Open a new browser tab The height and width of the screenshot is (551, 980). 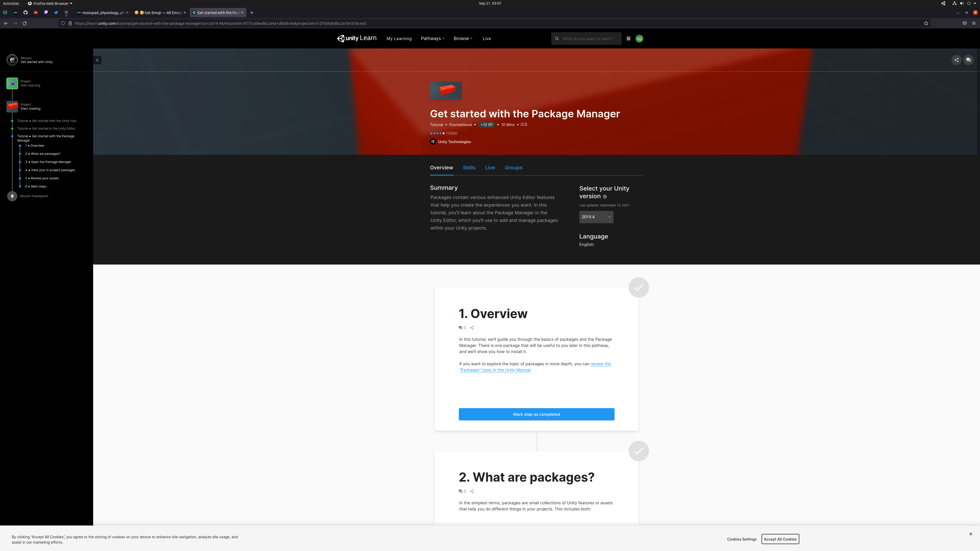coord(251,12)
